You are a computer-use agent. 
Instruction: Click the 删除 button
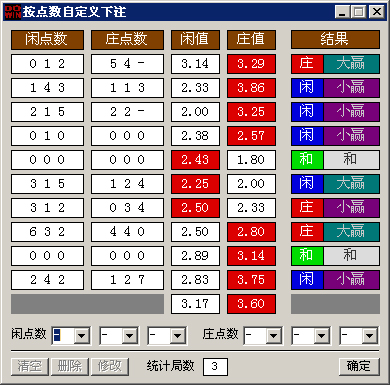70,366
